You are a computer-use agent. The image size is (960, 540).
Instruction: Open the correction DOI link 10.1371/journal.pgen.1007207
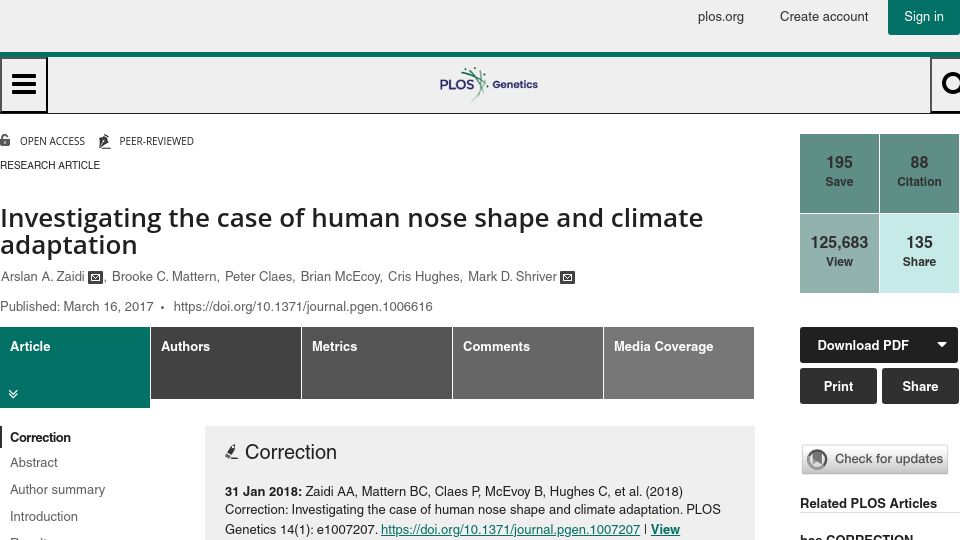pos(510,530)
